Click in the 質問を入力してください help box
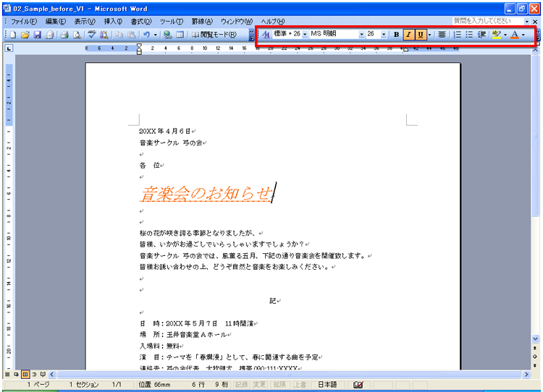The width and height of the screenshot is (543, 392). [487, 22]
